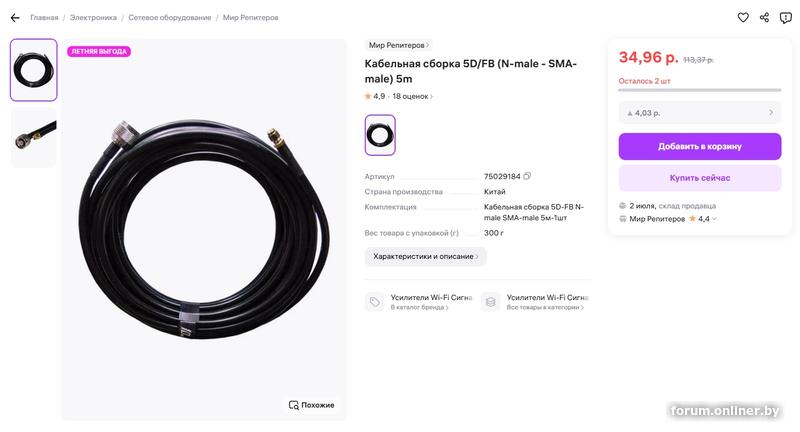Open the 18 оценок reviews link
800x432 pixels.
412,96
